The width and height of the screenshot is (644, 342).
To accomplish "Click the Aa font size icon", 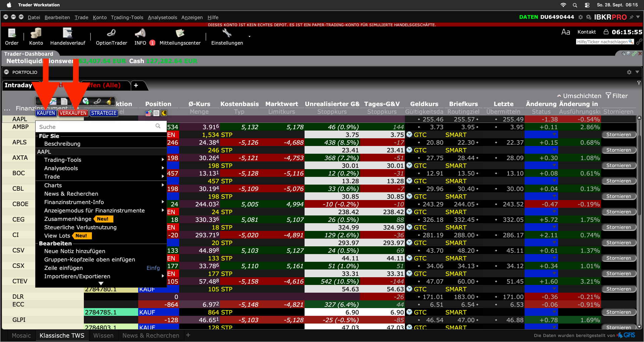I will (x=566, y=32).
